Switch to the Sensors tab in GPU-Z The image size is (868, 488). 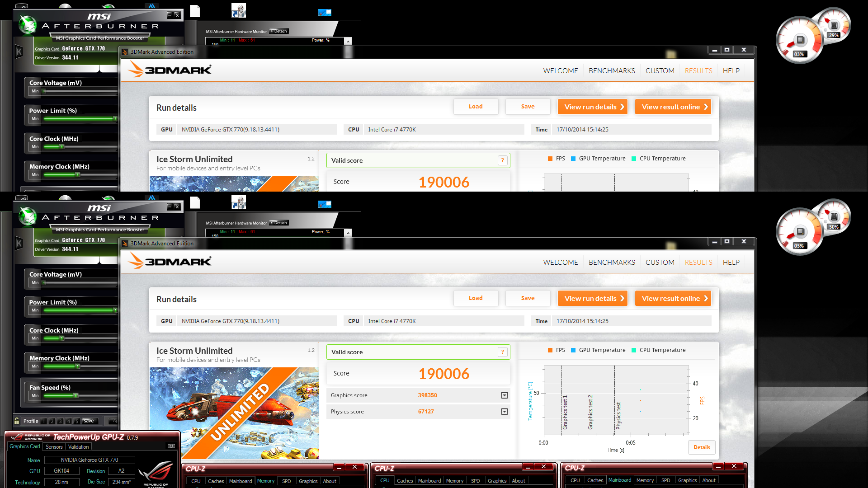(54, 447)
